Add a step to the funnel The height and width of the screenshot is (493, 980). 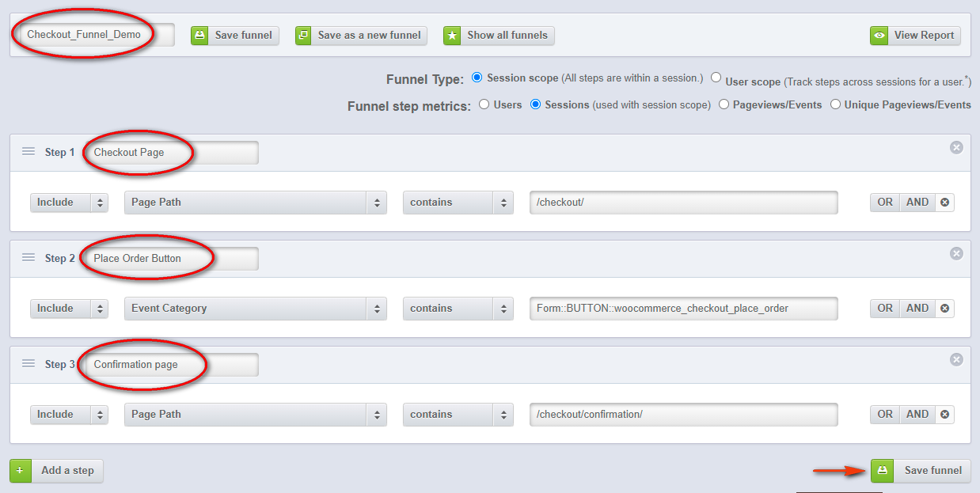coord(56,470)
